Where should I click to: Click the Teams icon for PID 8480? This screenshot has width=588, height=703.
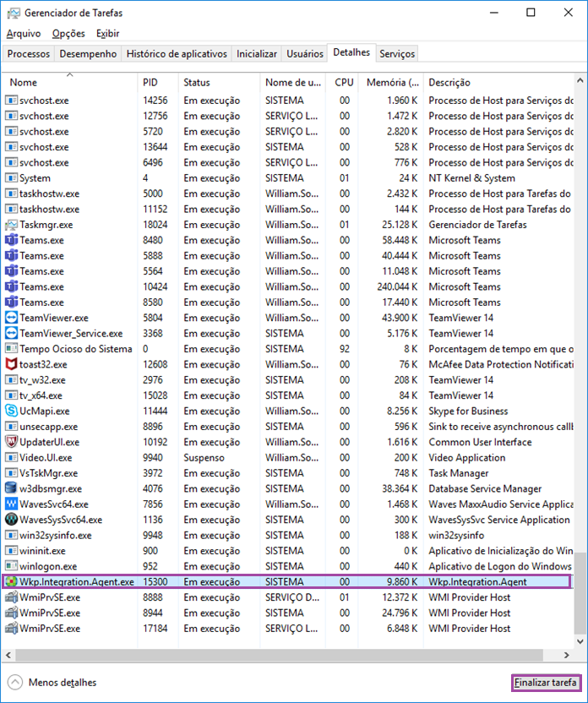coord(11,240)
